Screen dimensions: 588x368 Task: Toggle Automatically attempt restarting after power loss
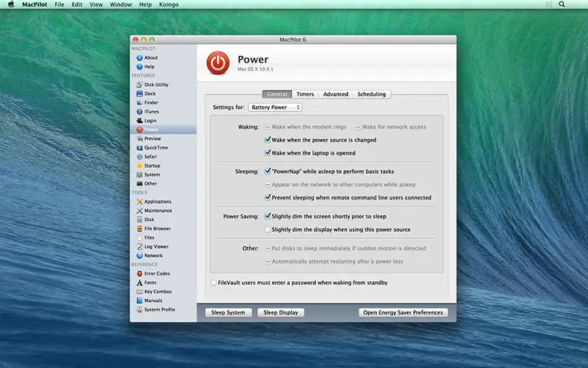coord(268,261)
